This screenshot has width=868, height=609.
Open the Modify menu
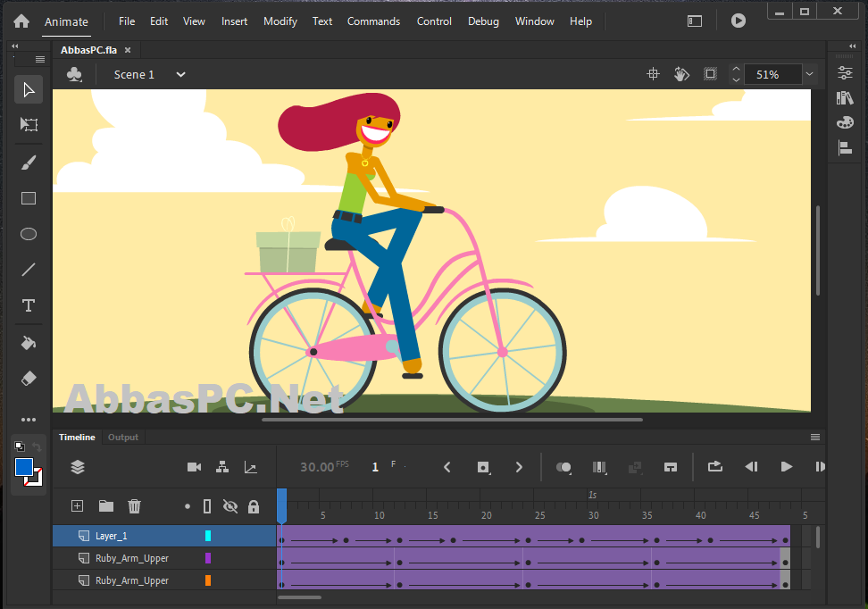click(x=280, y=21)
